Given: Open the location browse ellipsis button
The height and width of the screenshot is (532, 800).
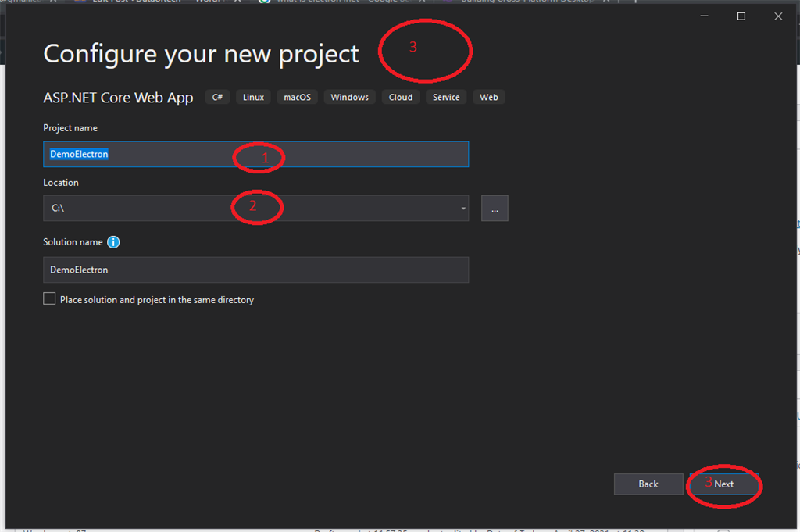Looking at the screenshot, I should click(495, 208).
